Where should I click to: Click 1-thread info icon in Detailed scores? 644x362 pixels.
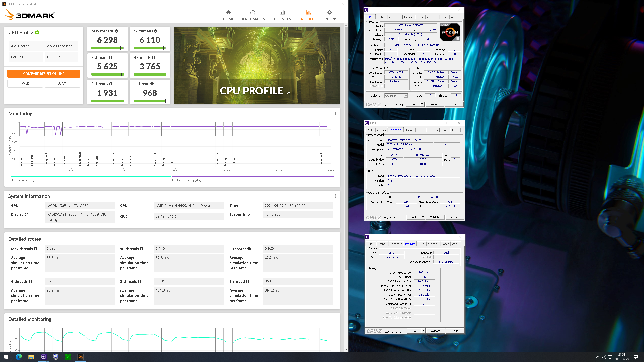tap(248, 282)
